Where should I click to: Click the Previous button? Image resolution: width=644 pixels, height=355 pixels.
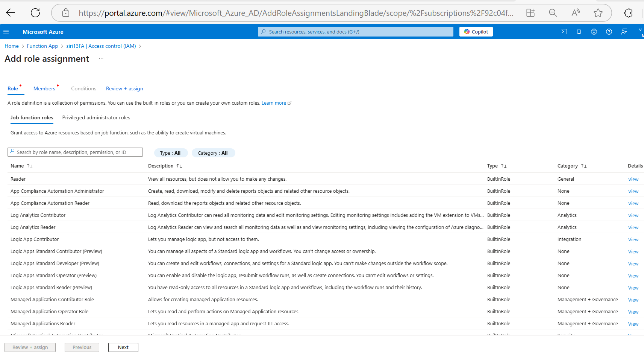[x=82, y=347]
